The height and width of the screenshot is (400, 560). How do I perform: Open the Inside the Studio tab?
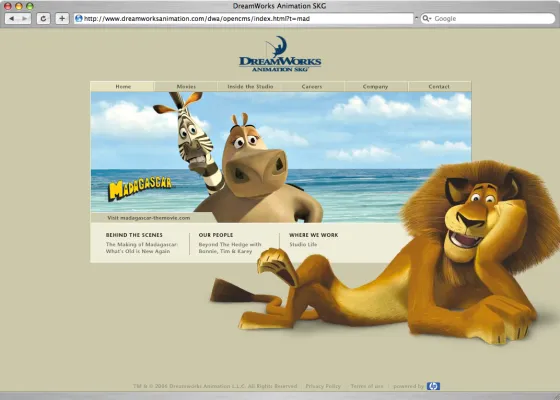[x=250, y=86]
